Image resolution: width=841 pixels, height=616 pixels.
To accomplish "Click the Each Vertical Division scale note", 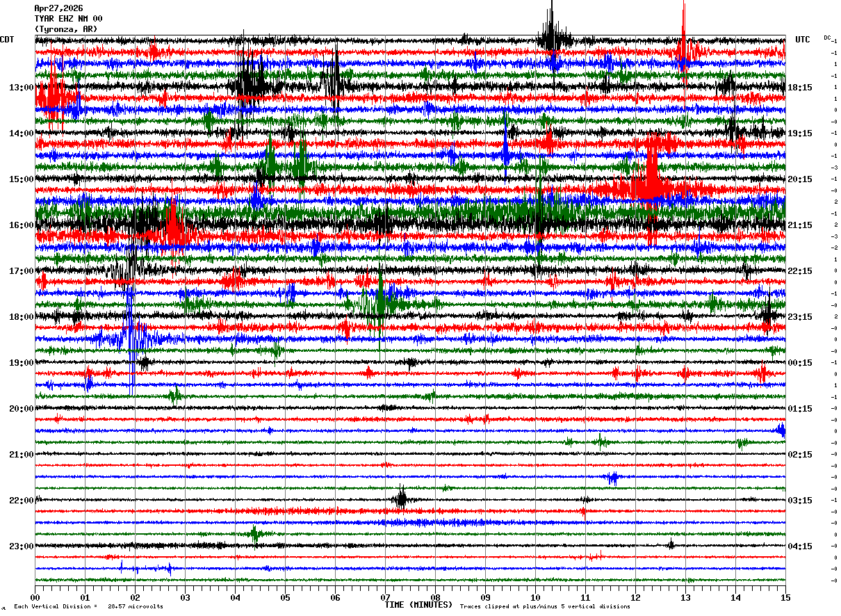I will 88,607.
